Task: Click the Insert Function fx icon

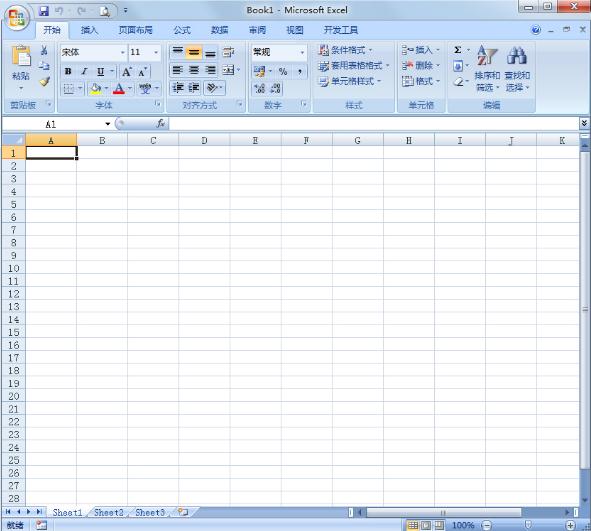Action: pos(161,123)
